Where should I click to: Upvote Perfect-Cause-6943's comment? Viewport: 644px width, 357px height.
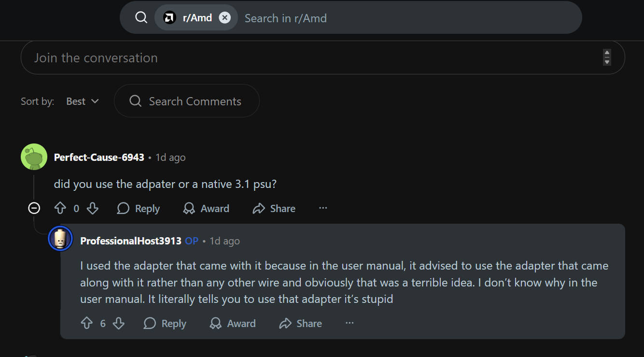click(x=60, y=208)
